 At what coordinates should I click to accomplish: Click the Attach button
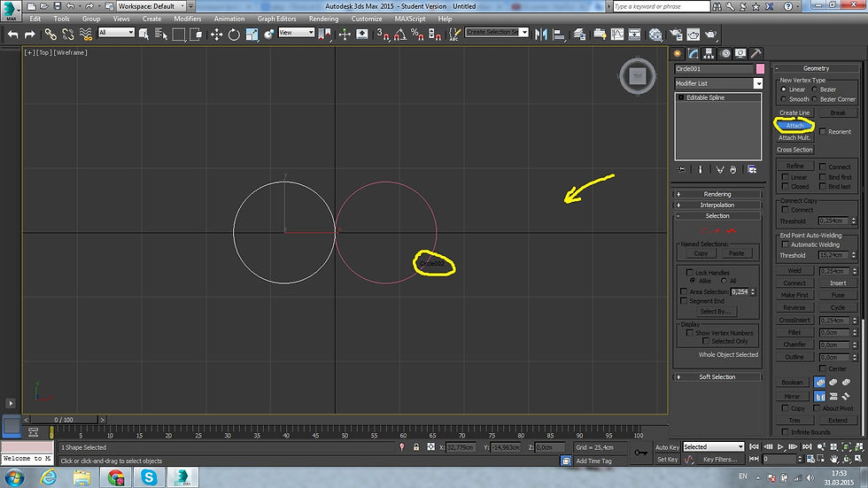[x=794, y=126]
